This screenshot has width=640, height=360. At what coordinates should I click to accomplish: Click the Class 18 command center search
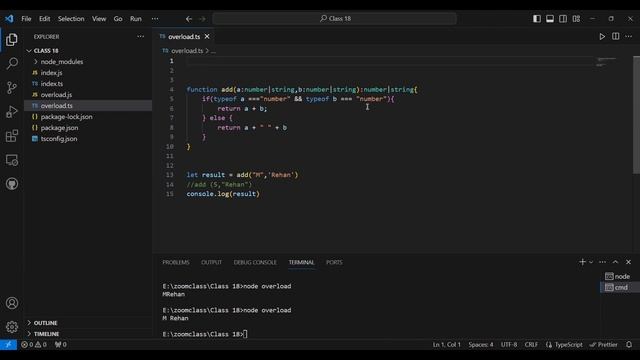[334, 18]
